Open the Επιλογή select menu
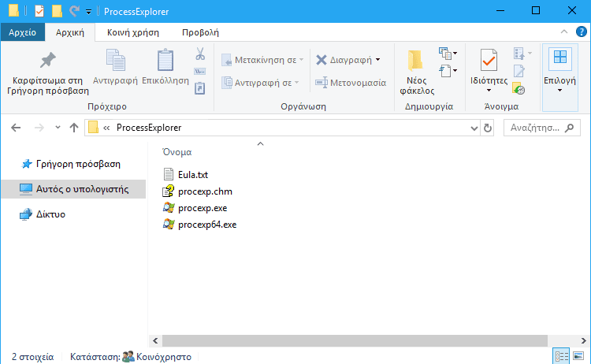 point(559,77)
